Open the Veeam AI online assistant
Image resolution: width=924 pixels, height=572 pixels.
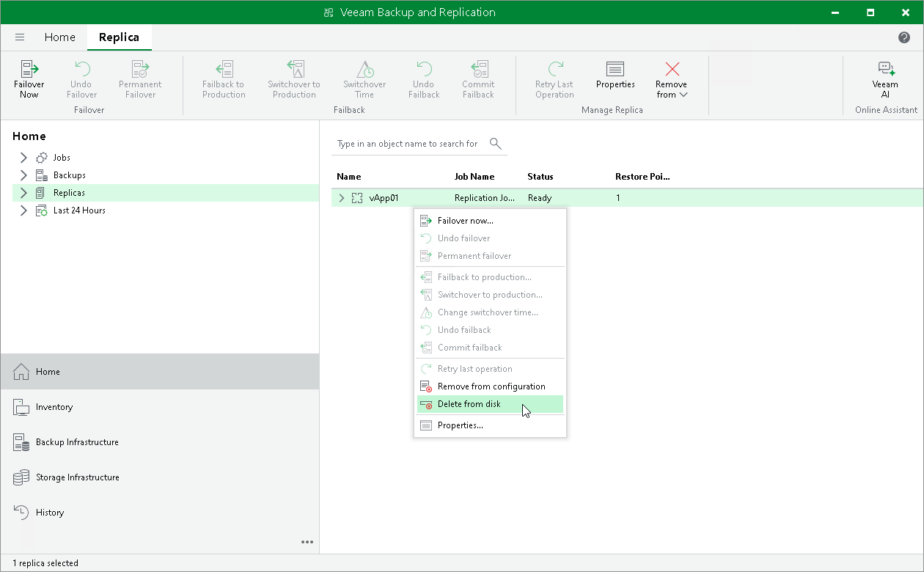click(886, 79)
